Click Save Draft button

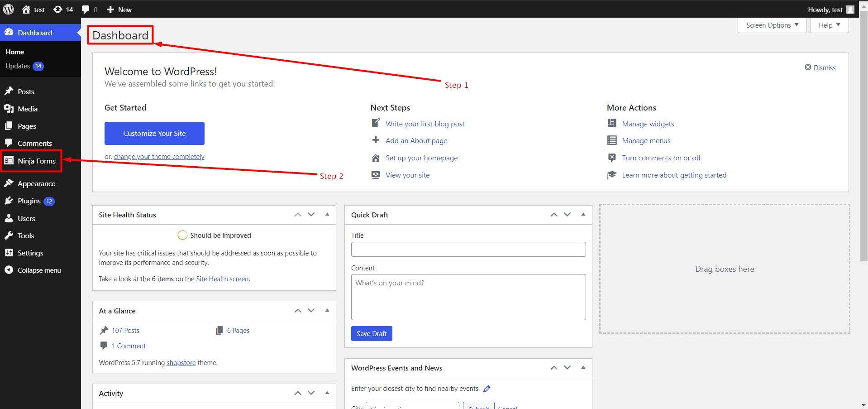click(x=372, y=333)
